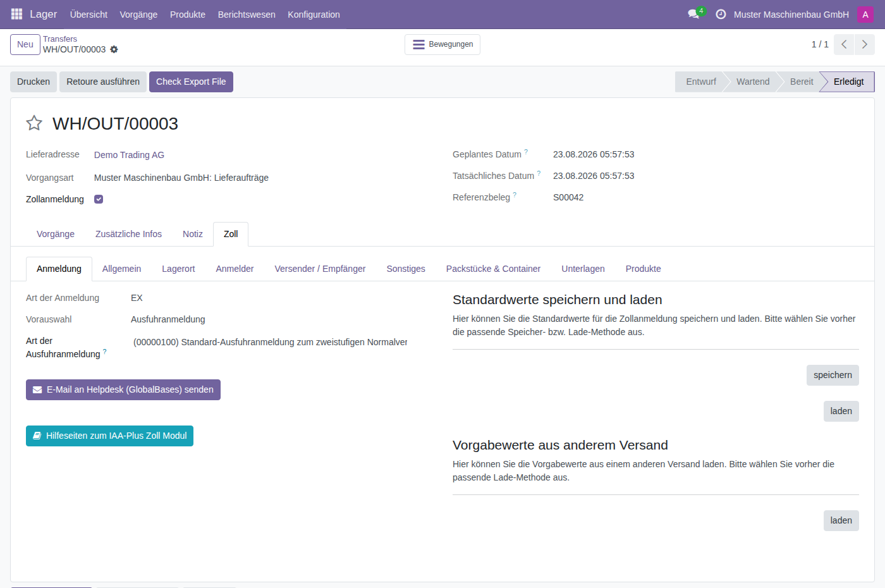
Task: Switch to the Anmelder sub-tab
Action: point(235,269)
